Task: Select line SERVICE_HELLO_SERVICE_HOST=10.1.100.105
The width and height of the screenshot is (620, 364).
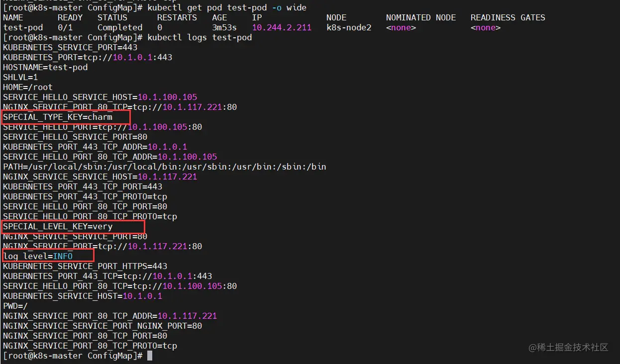Action: click(x=100, y=97)
